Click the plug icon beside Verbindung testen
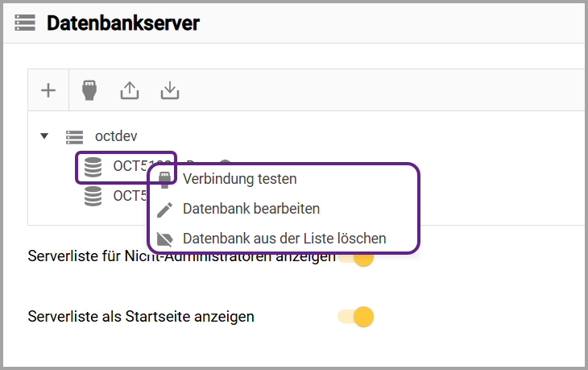Image resolution: width=588 pixels, height=370 pixels. click(164, 179)
